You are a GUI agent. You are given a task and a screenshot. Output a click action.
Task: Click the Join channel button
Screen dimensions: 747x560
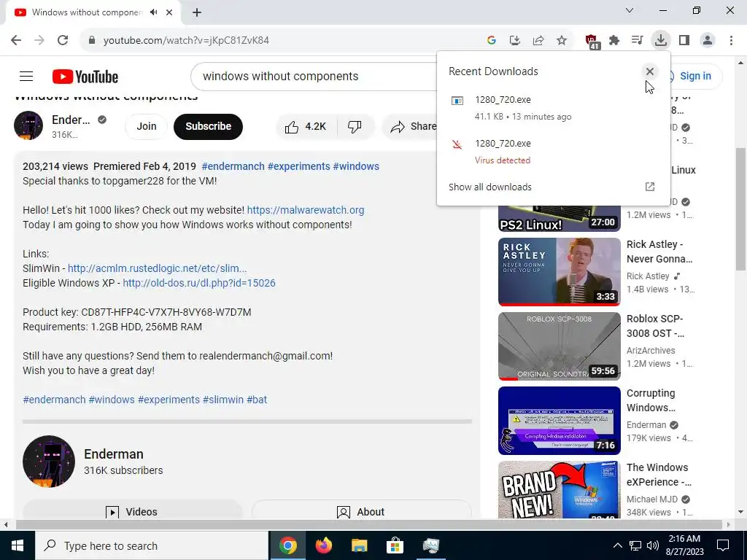coord(146,126)
